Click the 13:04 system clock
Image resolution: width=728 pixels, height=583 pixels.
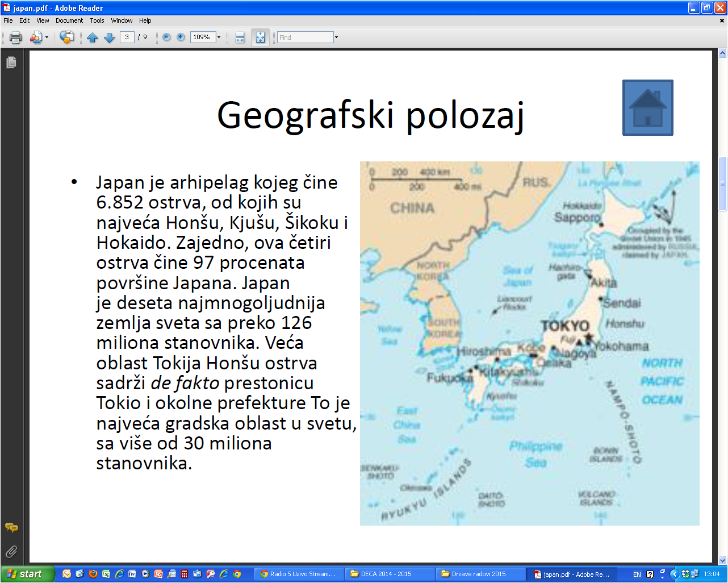[712, 574]
